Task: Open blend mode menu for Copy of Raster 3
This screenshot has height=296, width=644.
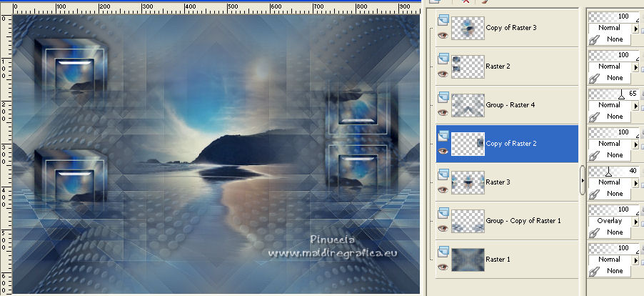Action: 635,29
